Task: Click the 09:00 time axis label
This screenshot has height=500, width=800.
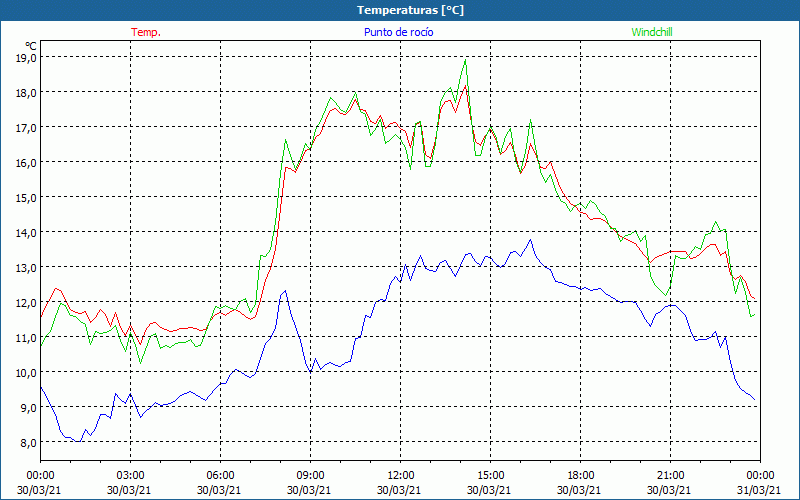Action: tap(310, 476)
